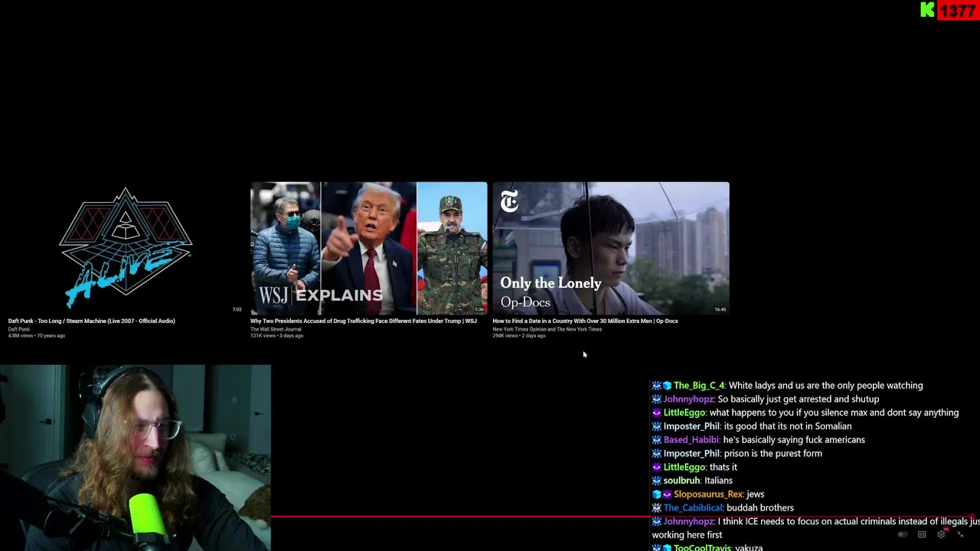Click username soulbruh in chat
The height and width of the screenshot is (551, 980).
coord(681,481)
